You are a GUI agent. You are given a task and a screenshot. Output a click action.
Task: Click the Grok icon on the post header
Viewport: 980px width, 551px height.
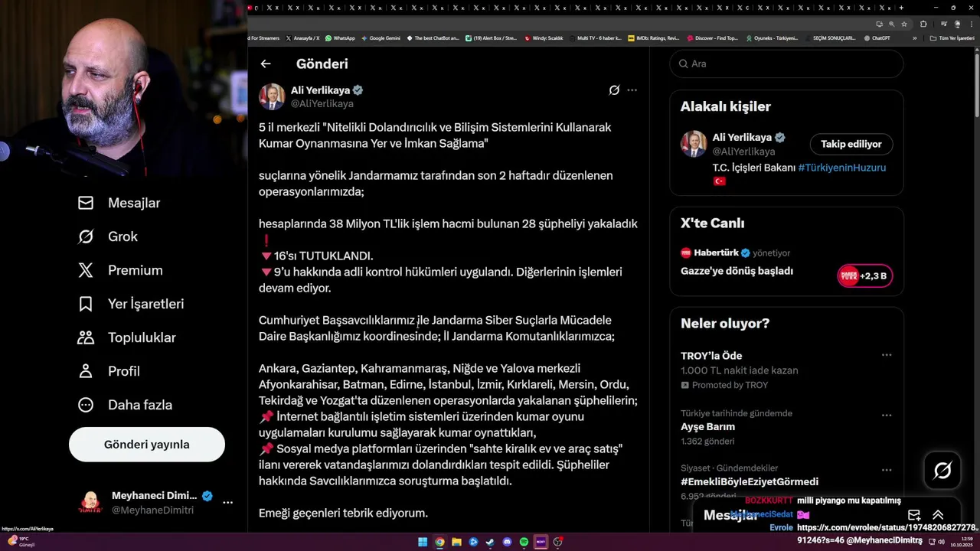[x=614, y=90]
